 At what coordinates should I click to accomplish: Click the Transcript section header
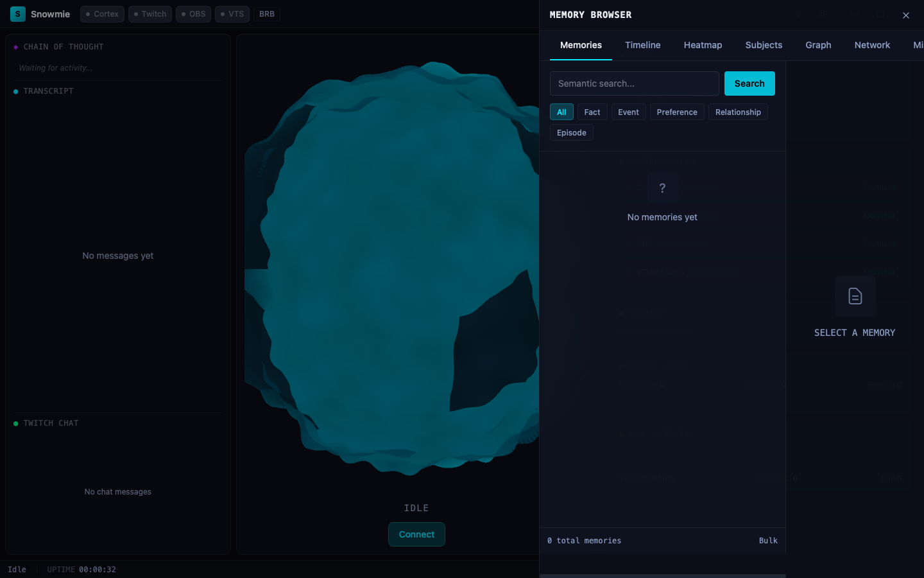tap(48, 91)
